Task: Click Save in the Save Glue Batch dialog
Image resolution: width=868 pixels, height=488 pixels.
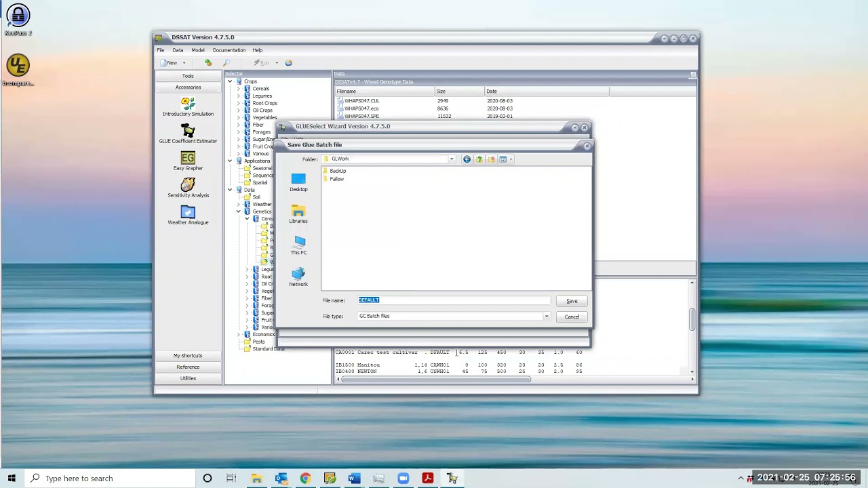Action: pyautogui.click(x=572, y=301)
